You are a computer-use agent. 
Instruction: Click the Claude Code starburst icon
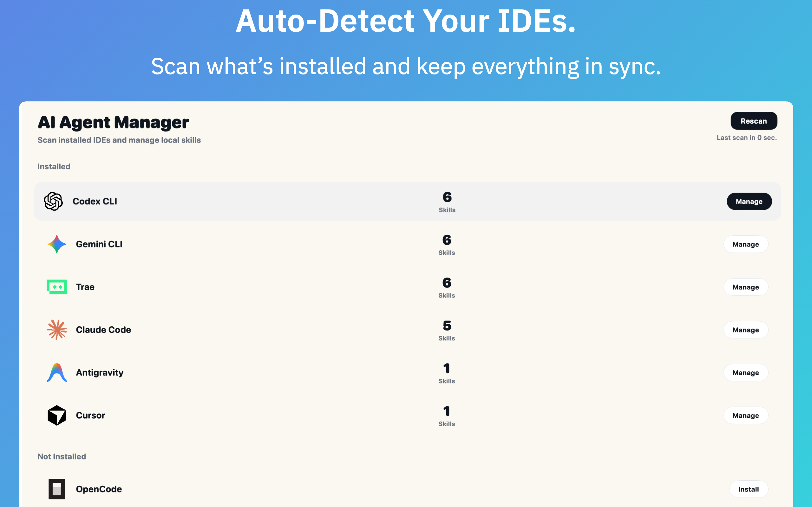point(57,330)
